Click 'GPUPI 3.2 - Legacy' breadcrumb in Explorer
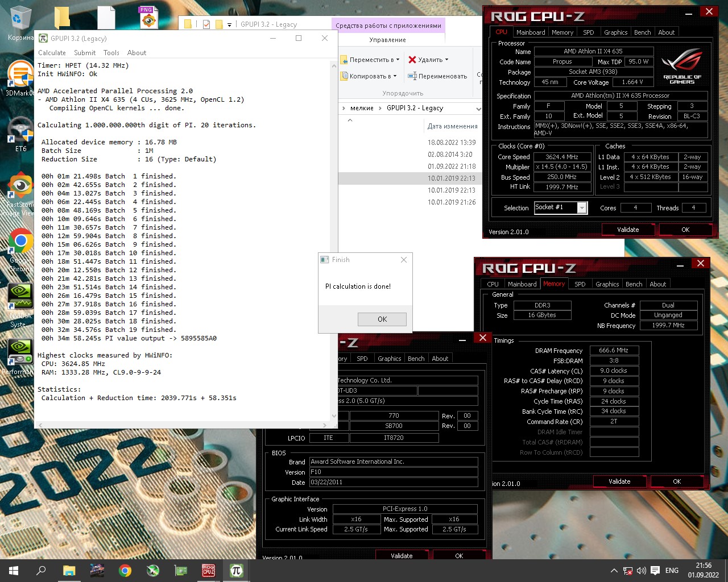This screenshot has width=728, height=582. (x=415, y=108)
